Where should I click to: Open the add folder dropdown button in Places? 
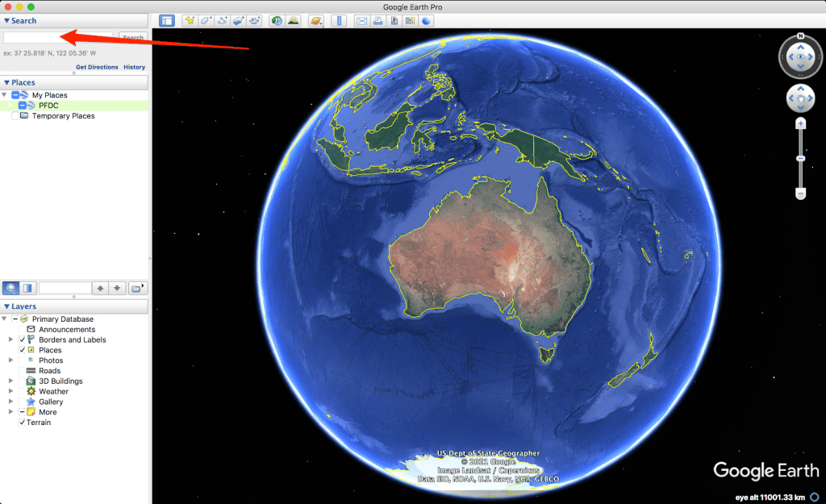[x=137, y=288]
